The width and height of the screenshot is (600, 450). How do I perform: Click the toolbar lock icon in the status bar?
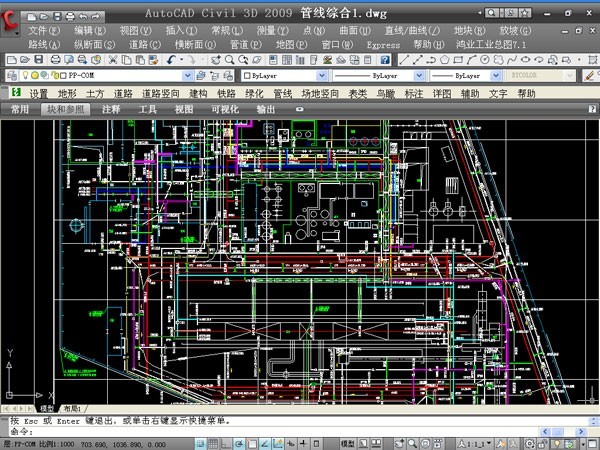[544, 444]
